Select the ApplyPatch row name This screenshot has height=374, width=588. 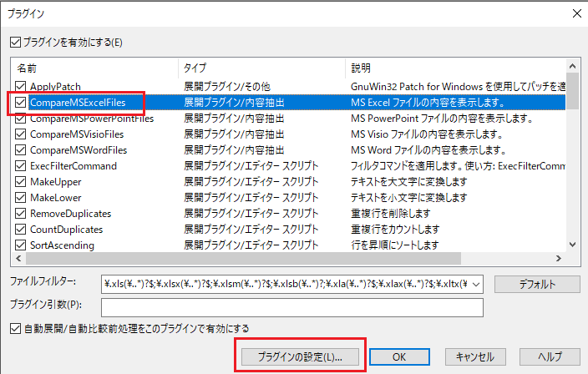(55, 87)
